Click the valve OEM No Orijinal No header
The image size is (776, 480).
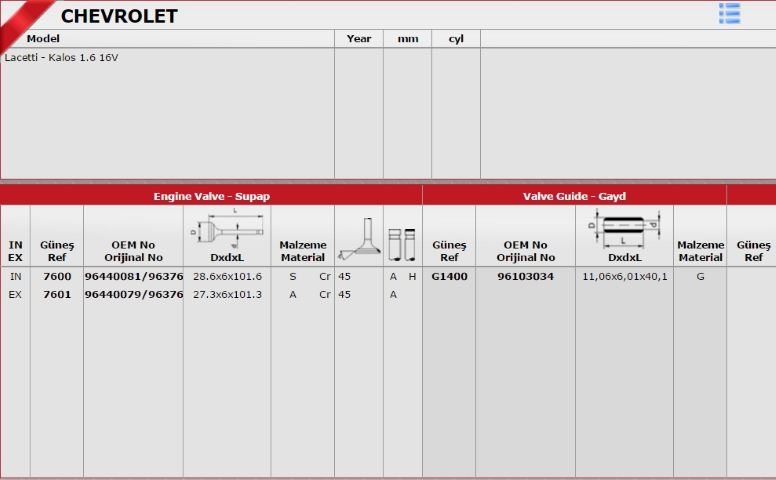pos(134,251)
